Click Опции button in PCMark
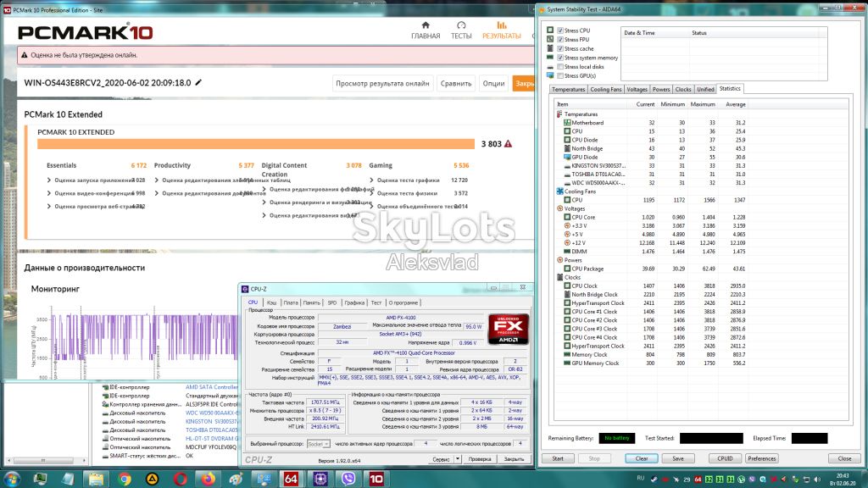 494,84
